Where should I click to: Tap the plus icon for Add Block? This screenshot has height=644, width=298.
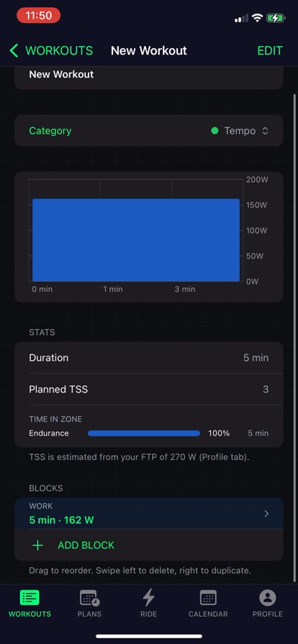click(x=37, y=546)
